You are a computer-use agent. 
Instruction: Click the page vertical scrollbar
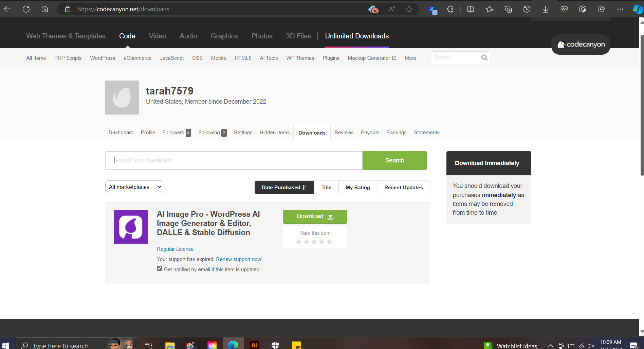pos(642,105)
